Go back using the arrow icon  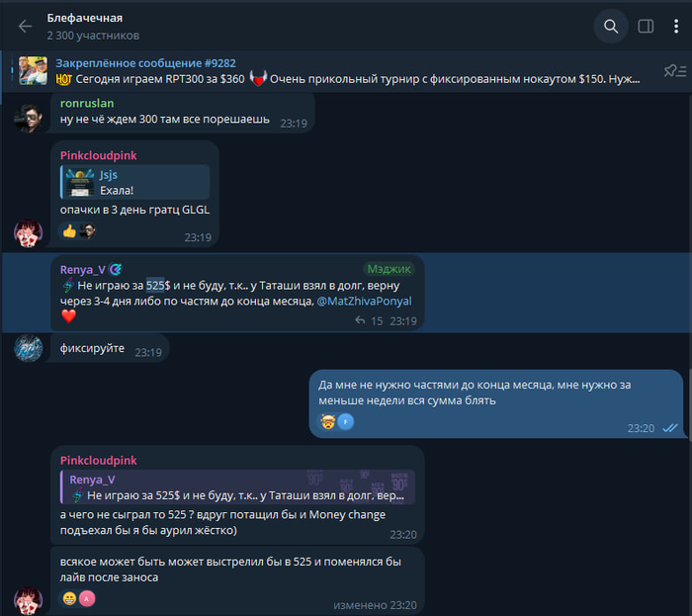tap(25, 27)
